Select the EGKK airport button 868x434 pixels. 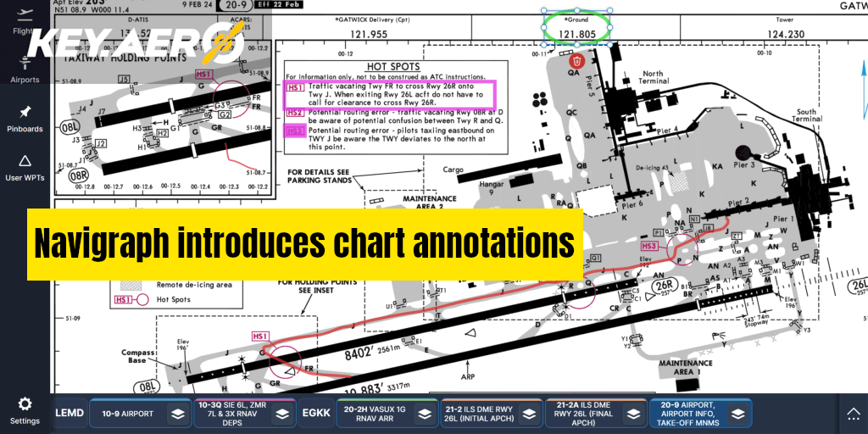tap(316, 413)
